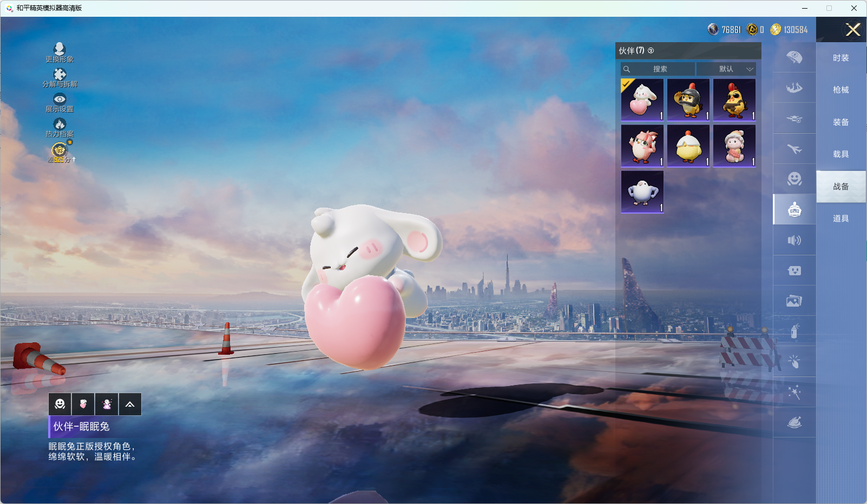Click the emulator app icon in title bar
The width and height of the screenshot is (867, 504).
coord(9,8)
